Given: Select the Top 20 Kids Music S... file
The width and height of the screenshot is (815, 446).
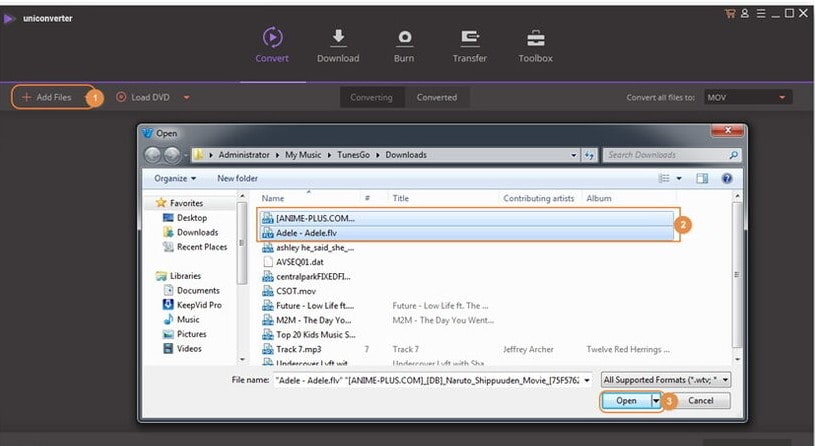Looking at the screenshot, I should click(x=309, y=335).
